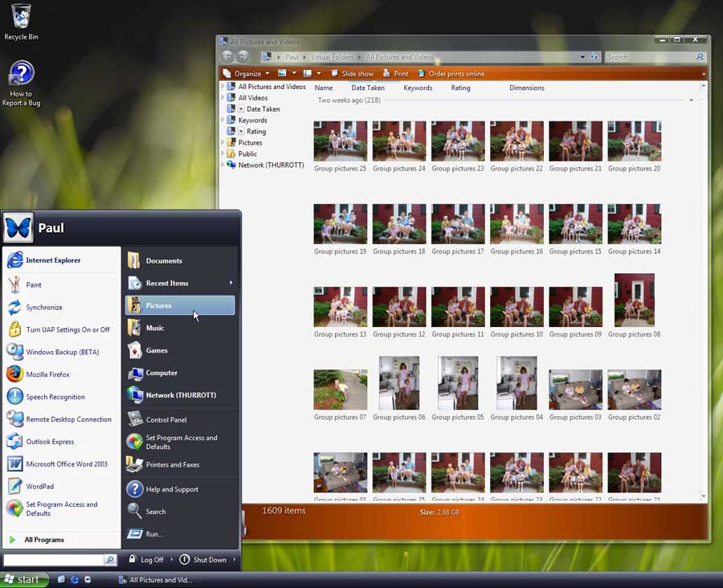Click the Explorer Back navigation arrow
This screenshot has width=723, height=588.
tap(227, 57)
